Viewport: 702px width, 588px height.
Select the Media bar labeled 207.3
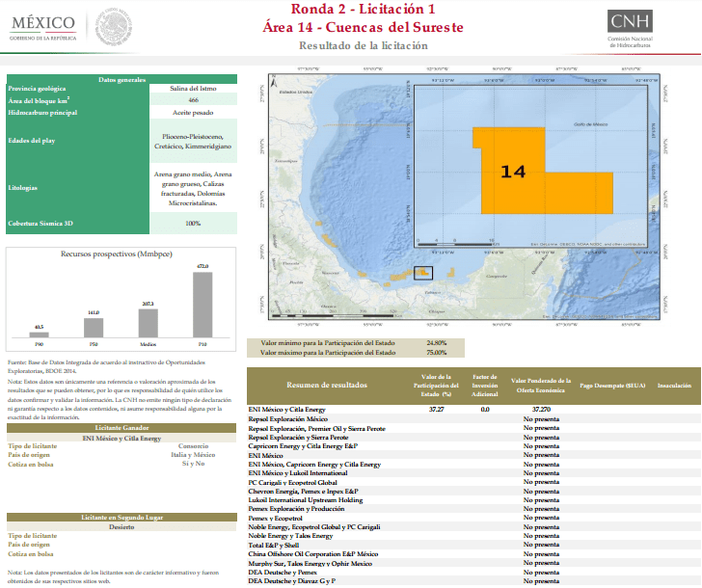[148, 323]
